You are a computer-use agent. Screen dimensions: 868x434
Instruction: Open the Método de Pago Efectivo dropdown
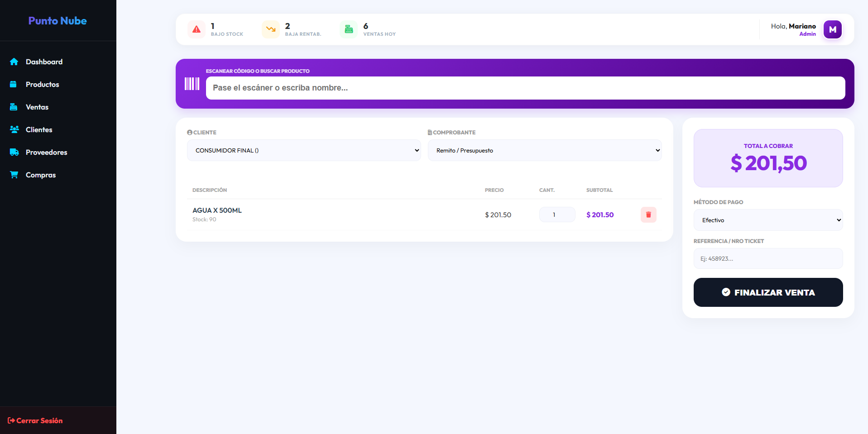click(768, 220)
